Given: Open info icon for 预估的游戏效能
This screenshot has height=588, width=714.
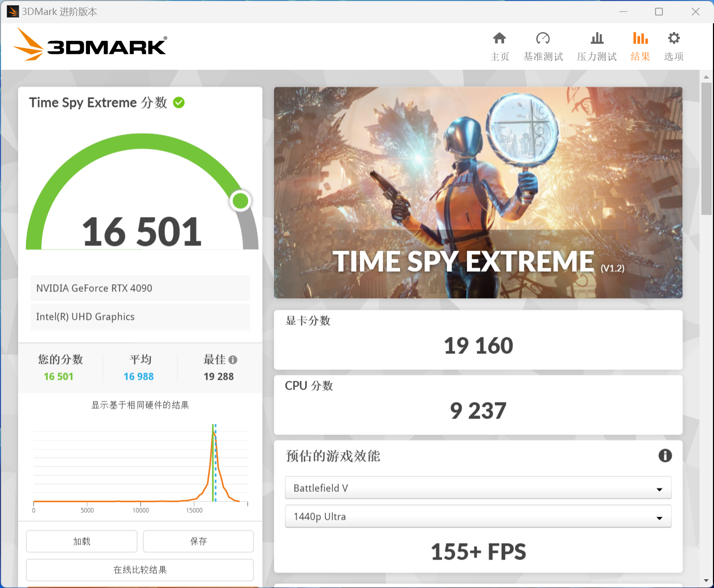Looking at the screenshot, I should [665, 455].
